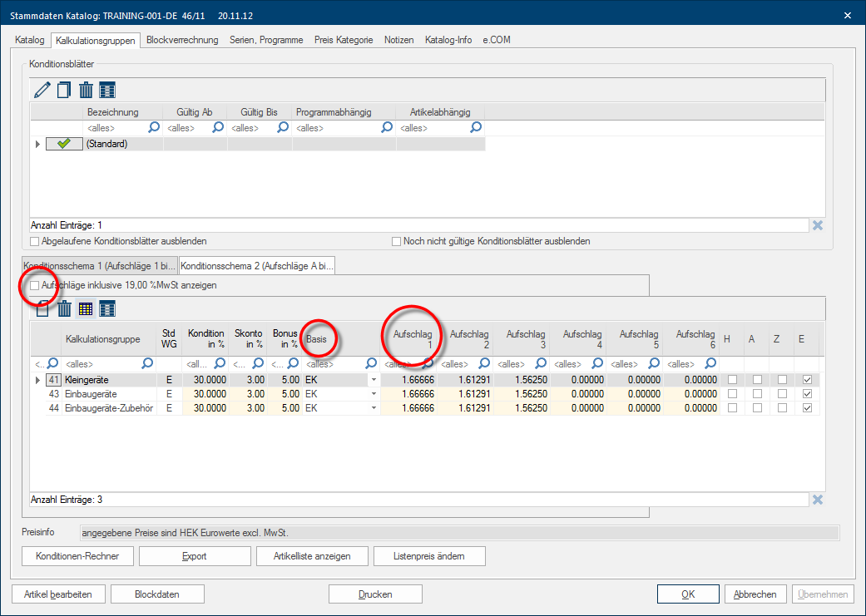
Task: Tick Abgelaufene Konditionsblätter ausblenden checkbox
Action: coord(35,241)
